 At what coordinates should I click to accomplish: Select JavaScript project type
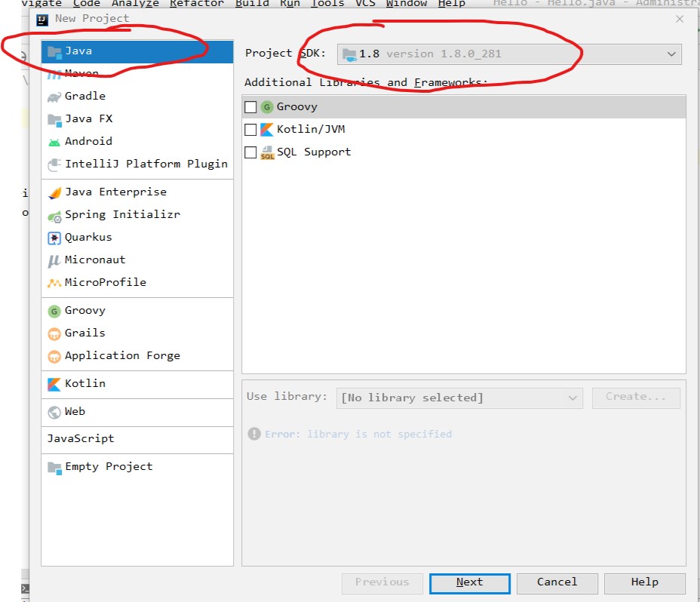click(137, 440)
